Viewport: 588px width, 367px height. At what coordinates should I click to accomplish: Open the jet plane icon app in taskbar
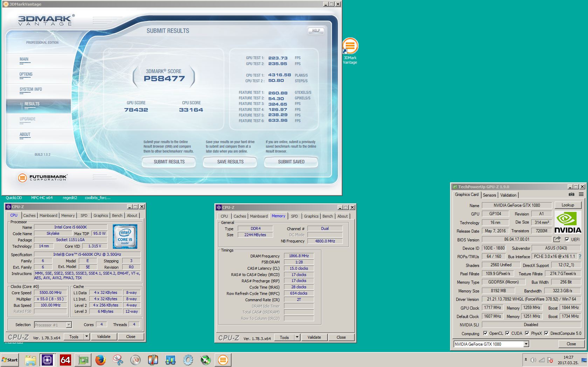click(x=206, y=360)
